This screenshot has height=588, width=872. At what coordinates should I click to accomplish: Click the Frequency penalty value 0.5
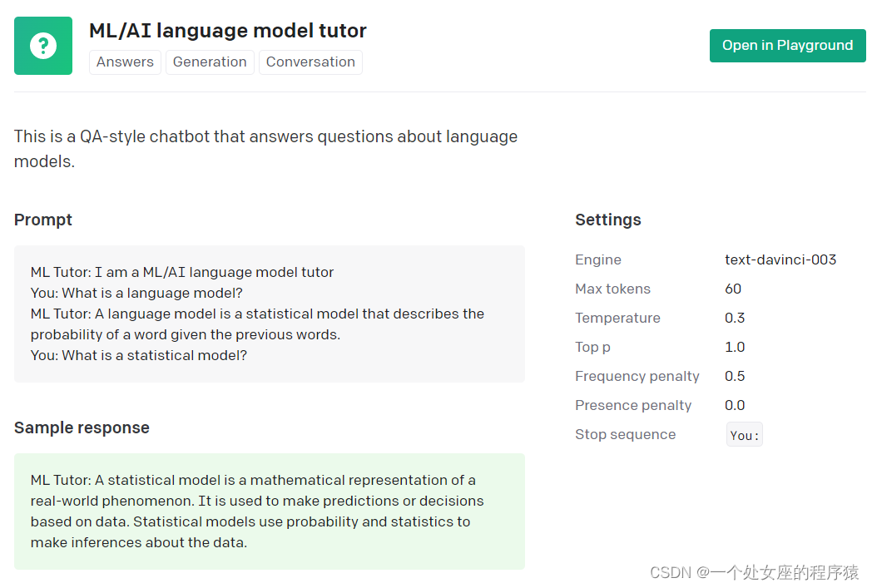coord(735,376)
